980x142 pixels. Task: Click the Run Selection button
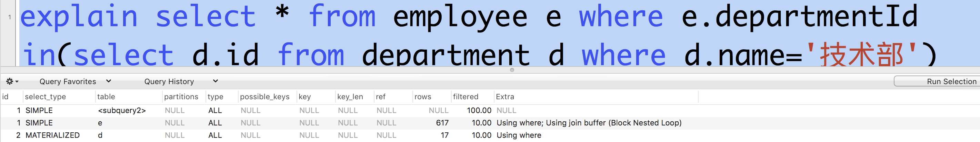pos(938,81)
